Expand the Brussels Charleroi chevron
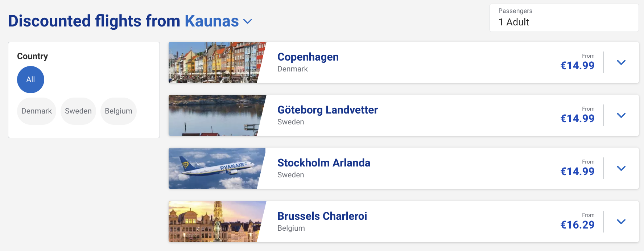 pos(621,222)
